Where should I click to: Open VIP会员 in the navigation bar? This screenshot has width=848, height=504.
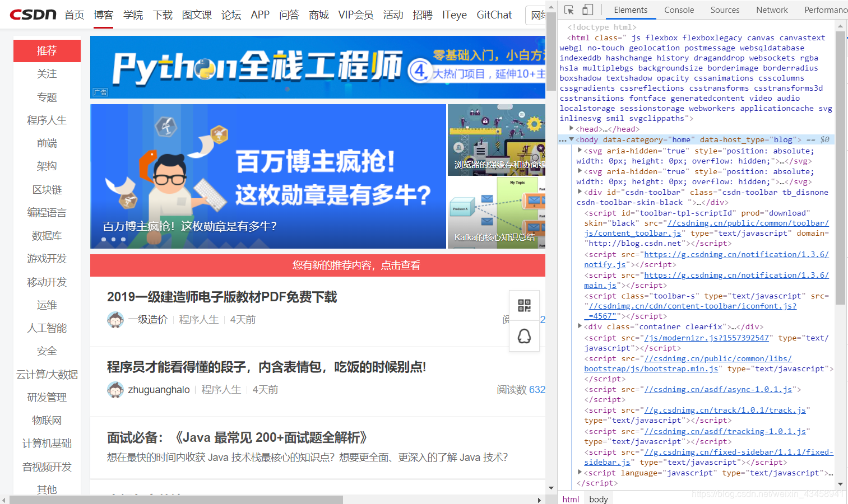tap(356, 15)
